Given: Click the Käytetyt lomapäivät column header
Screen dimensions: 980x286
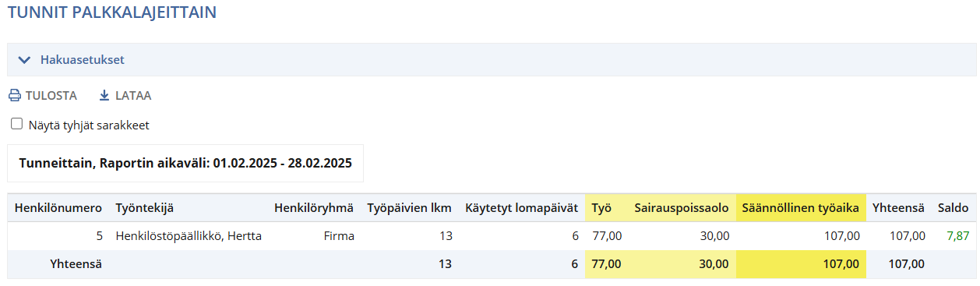Looking at the screenshot, I should pyautogui.click(x=521, y=208).
